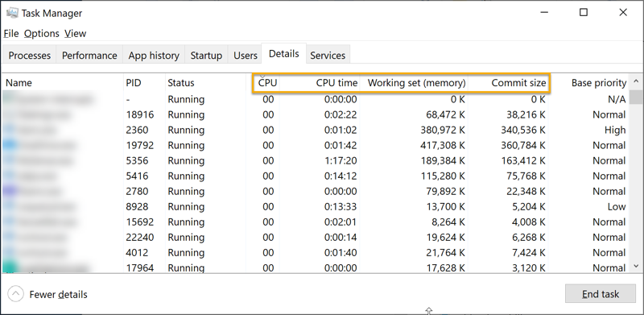The width and height of the screenshot is (644, 315).
Task: Select the process with PID 5416
Action: point(316,176)
